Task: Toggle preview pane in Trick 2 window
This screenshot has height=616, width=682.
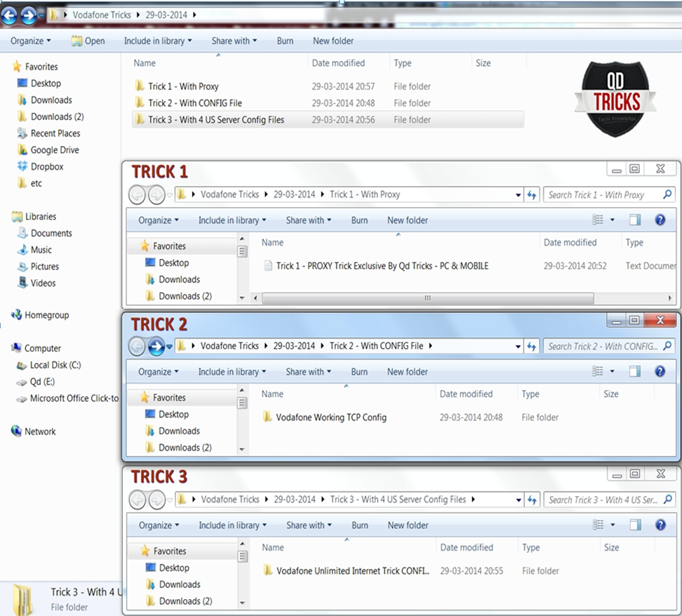Action: 634,371
